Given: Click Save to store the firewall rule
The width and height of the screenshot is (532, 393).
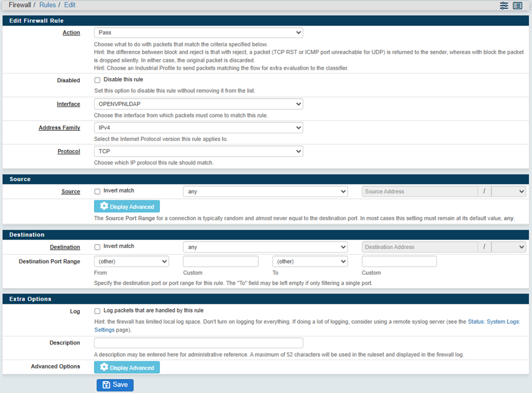Looking at the screenshot, I should [115, 385].
